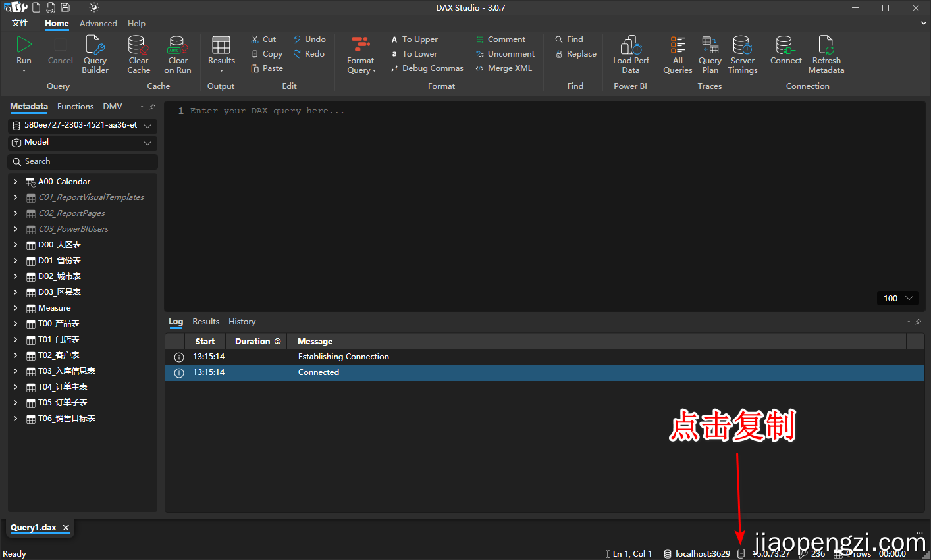The image size is (931, 560).
Task: Open the Query Builder tool
Action: tap(95, 54)
